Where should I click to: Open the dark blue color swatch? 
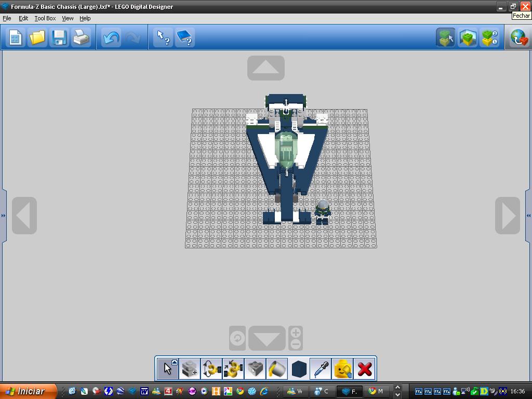(x=299, y=369)
